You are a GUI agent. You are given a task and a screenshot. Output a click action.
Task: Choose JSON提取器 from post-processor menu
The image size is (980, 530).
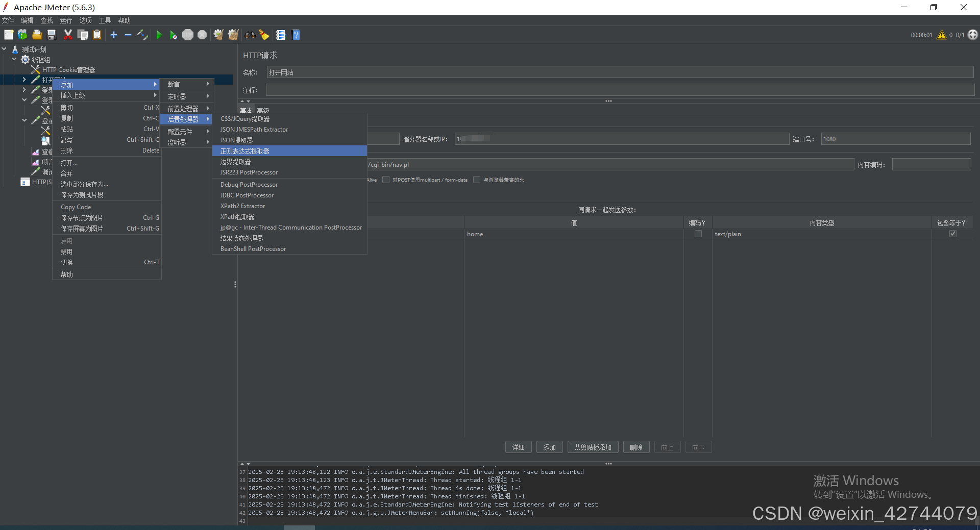tap(289, 140)
